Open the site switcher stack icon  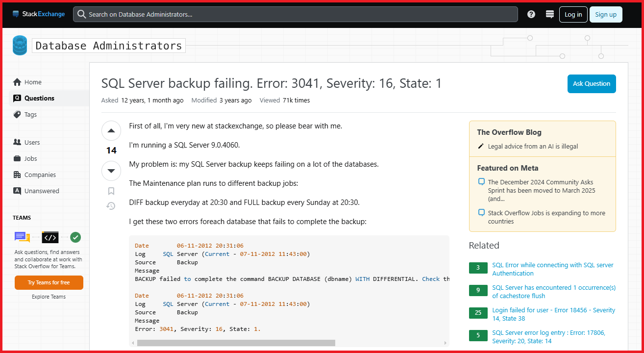click(549, 14)
